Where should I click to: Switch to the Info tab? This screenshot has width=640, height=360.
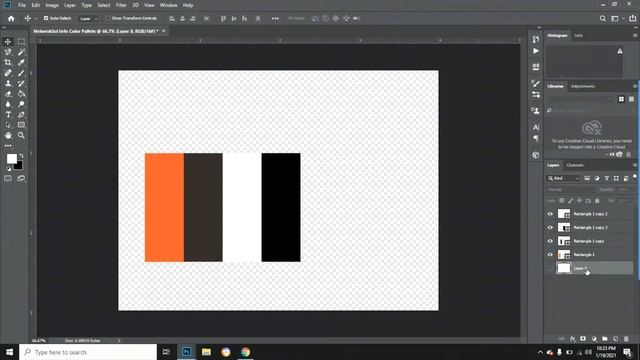[x=579, y=36]
